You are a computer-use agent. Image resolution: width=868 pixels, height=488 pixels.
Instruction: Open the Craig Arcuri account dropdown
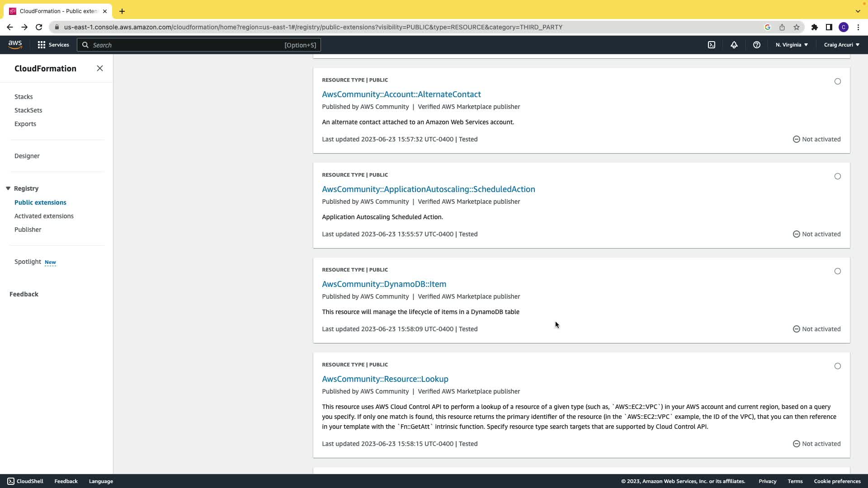click(841, 45)
